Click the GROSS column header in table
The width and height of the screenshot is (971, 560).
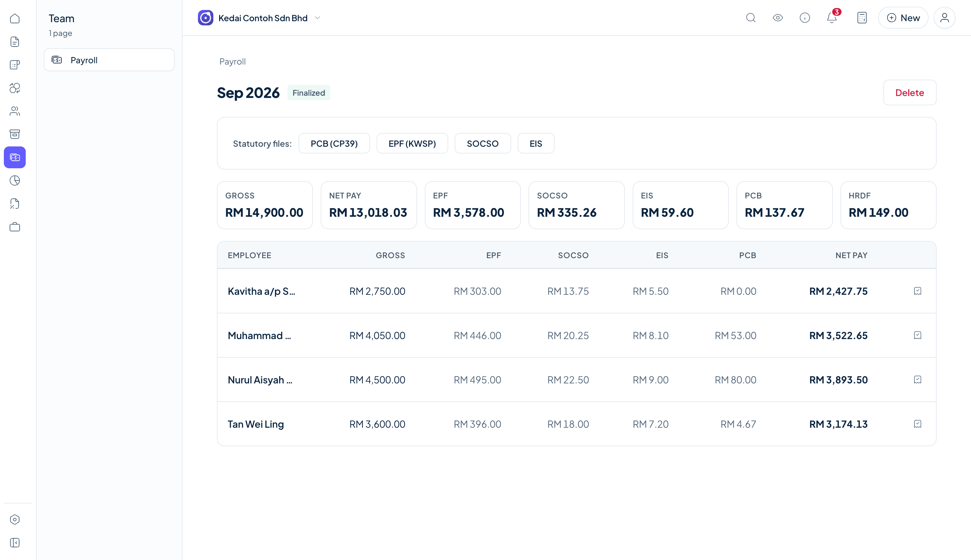click(x=390, y=255)
